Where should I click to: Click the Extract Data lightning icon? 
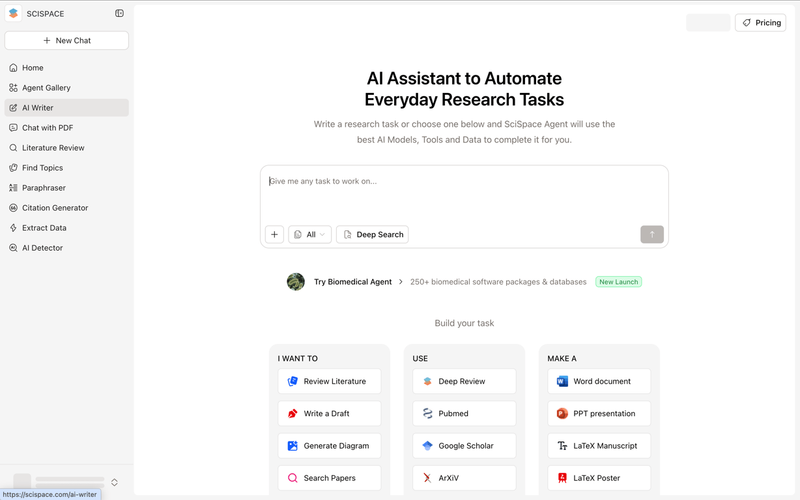tap(13, 228)
